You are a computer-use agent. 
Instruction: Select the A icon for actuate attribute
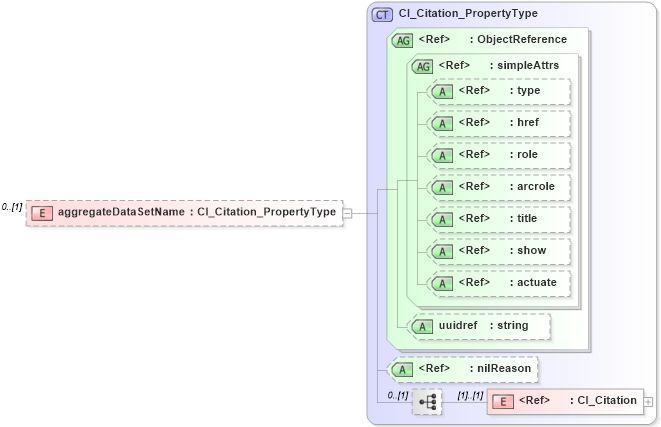click(442, 284)
